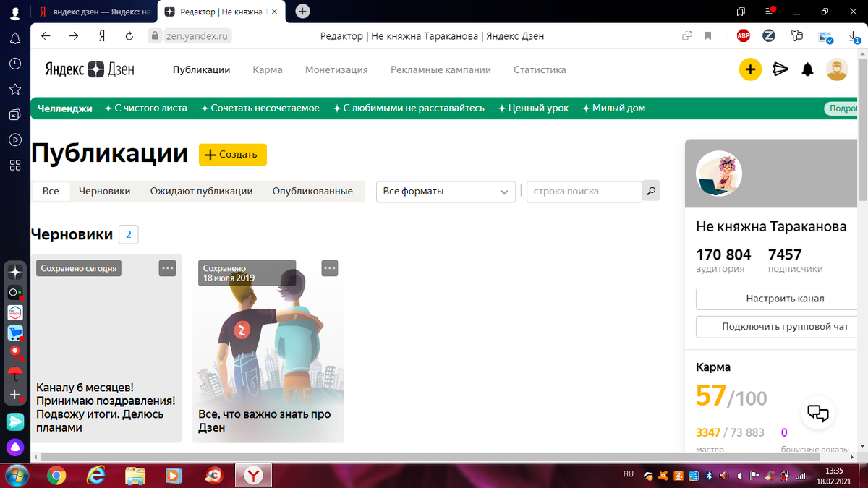Open sidebar umbrella weather icon

click(x=14, y=373)
